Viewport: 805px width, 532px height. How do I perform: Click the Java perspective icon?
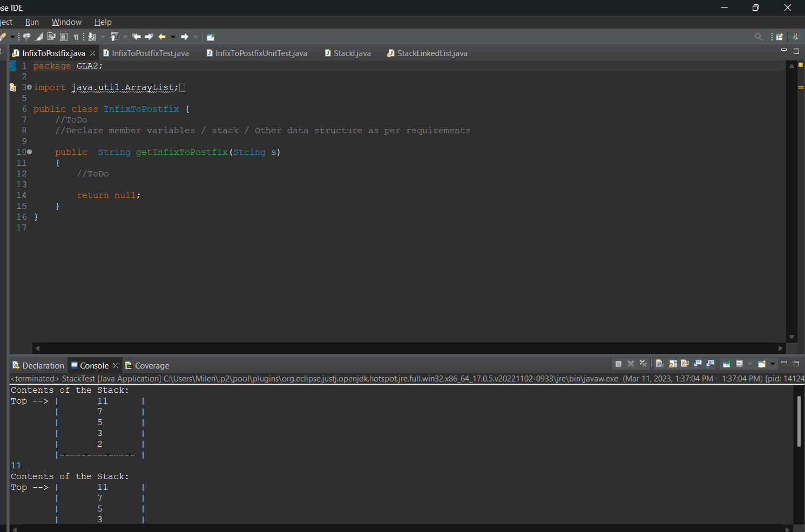point(795,37)
